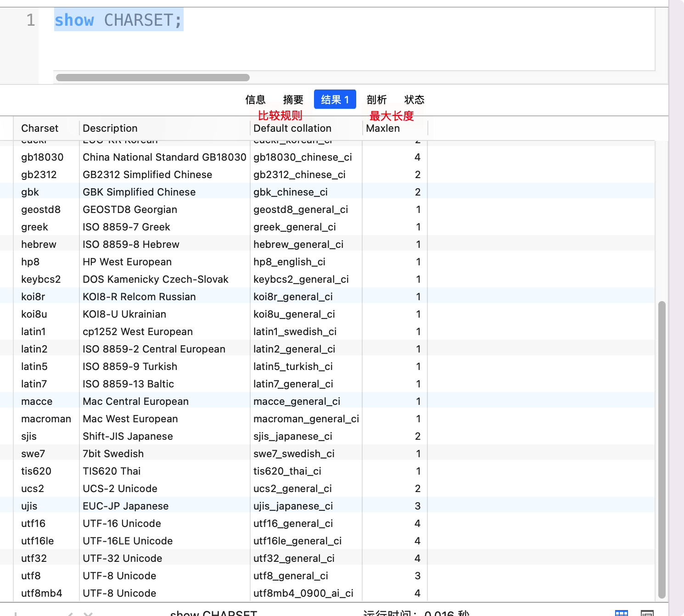Click the latin1_swedish_ci collation cell
Image resolution: width=684 pixels, height=616 pixels.
[x=295, y=331]
